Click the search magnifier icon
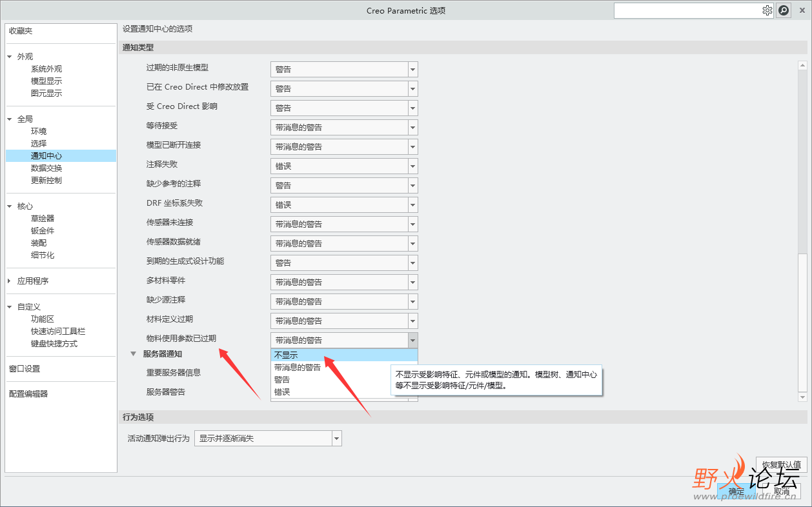This screenshot has width=812, height=507. 784,10
